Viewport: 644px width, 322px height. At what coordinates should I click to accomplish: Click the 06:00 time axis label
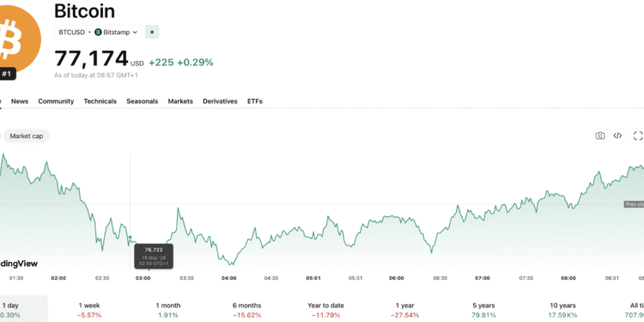(x=397, y=278)
